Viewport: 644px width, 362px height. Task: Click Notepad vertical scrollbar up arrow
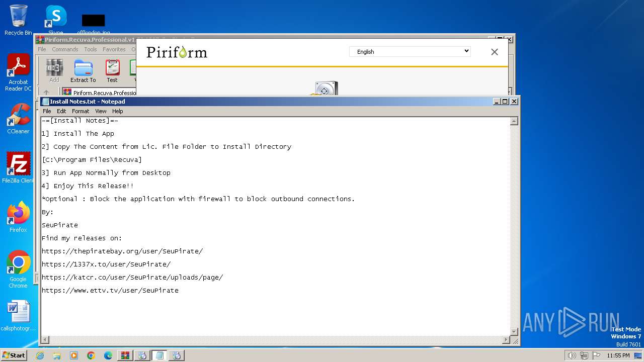click(x=514, y=121)
